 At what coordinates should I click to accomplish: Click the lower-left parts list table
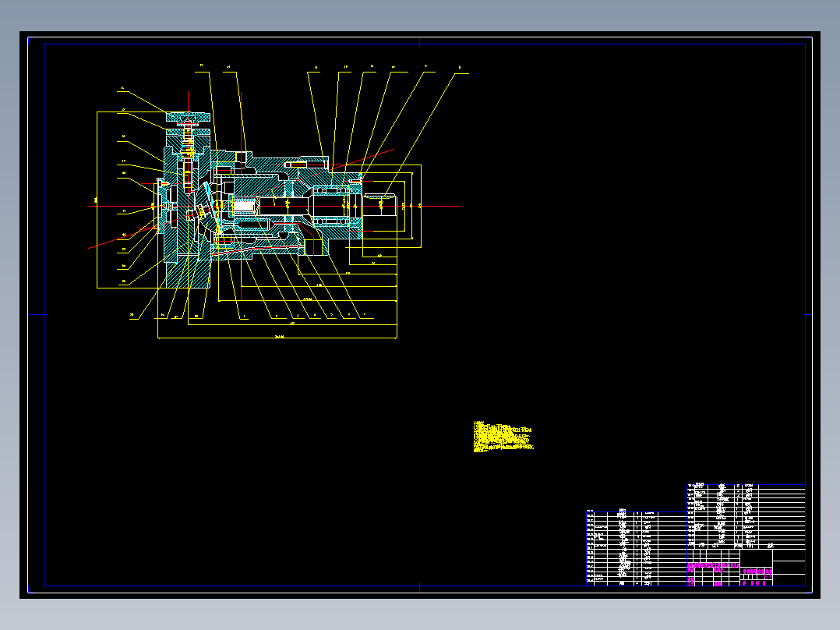click(x=637, y=548)
